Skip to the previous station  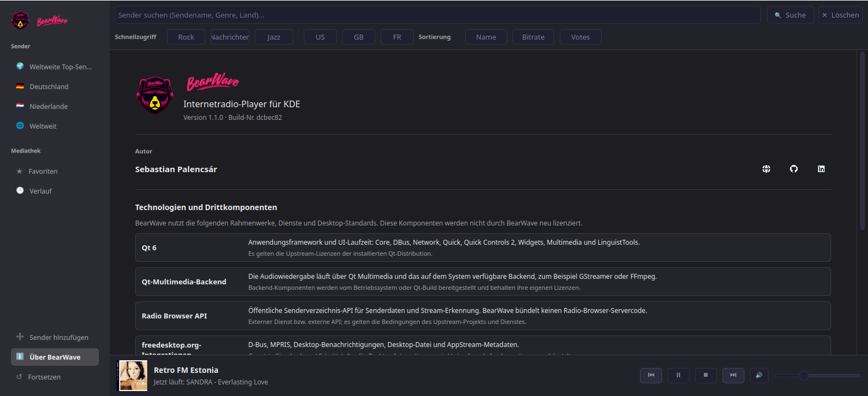click(651, 375)
